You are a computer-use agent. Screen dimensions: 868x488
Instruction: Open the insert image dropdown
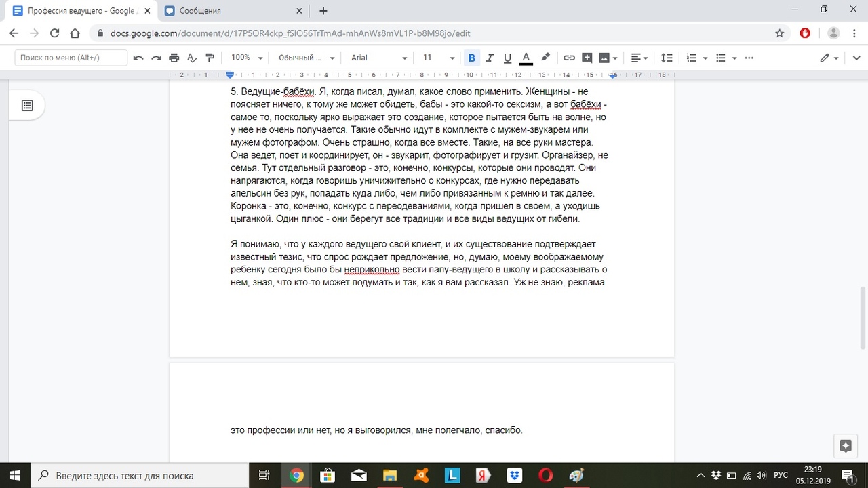point(608,58)
